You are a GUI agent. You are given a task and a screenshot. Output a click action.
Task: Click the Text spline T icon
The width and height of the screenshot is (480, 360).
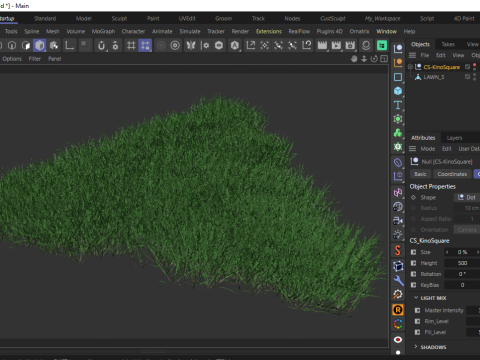(398, 105)
